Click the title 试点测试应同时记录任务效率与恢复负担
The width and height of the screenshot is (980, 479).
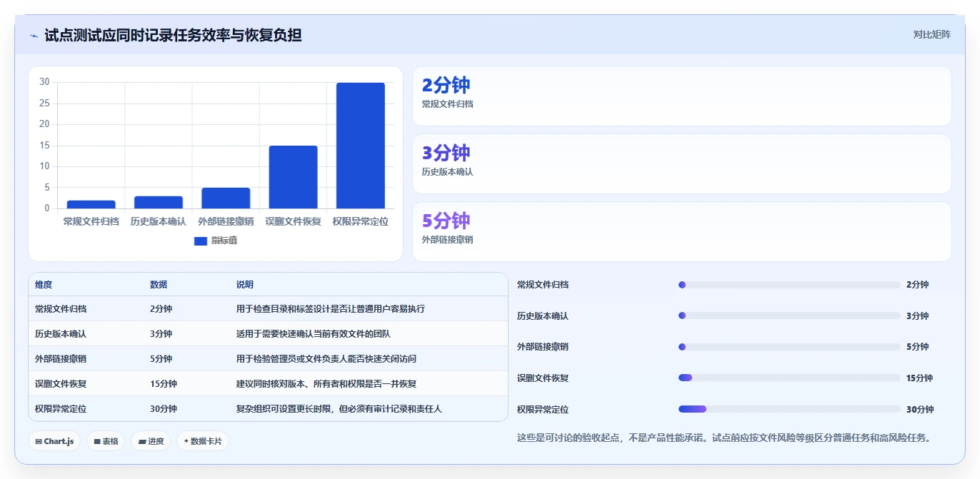[x=173, y=35]
